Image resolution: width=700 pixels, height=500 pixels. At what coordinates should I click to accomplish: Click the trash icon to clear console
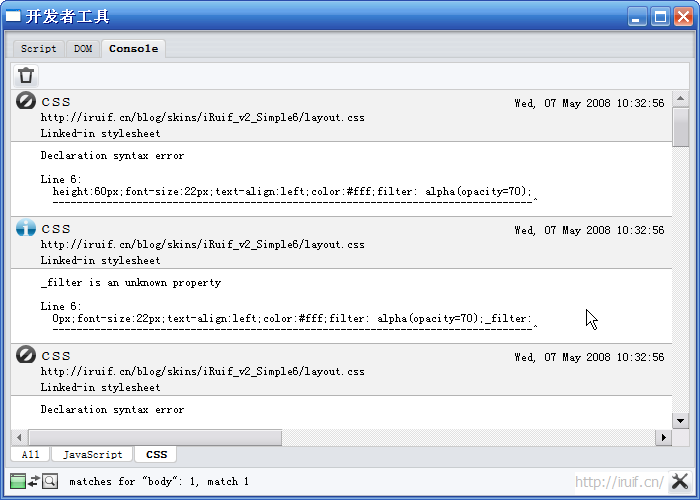point(26,75)
